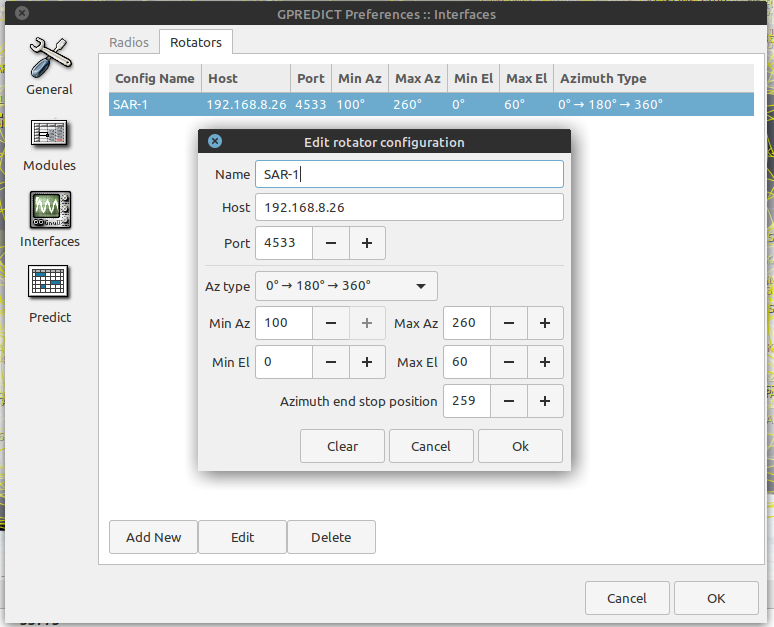Increase the Min El value
The height and width of the screenshot is (627, 774).
pyautogui.click(x=367, y=362)
